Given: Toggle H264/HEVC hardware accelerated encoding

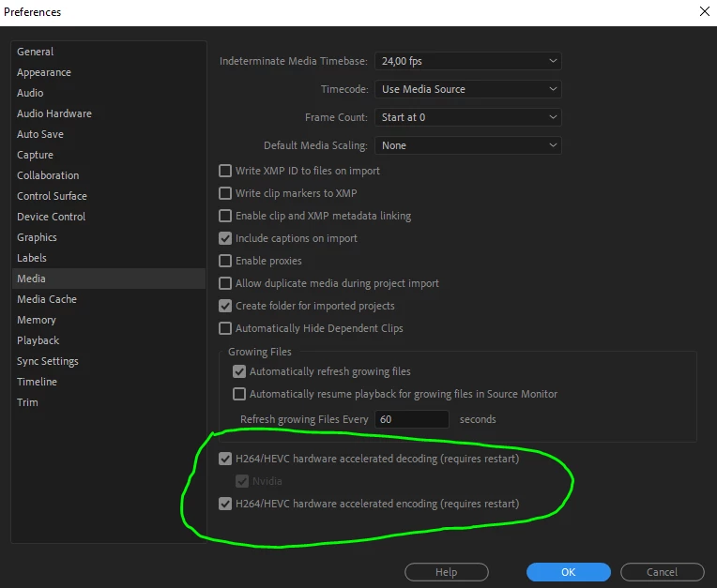Looking at the screenshot, I should click(x=225, y=504).
